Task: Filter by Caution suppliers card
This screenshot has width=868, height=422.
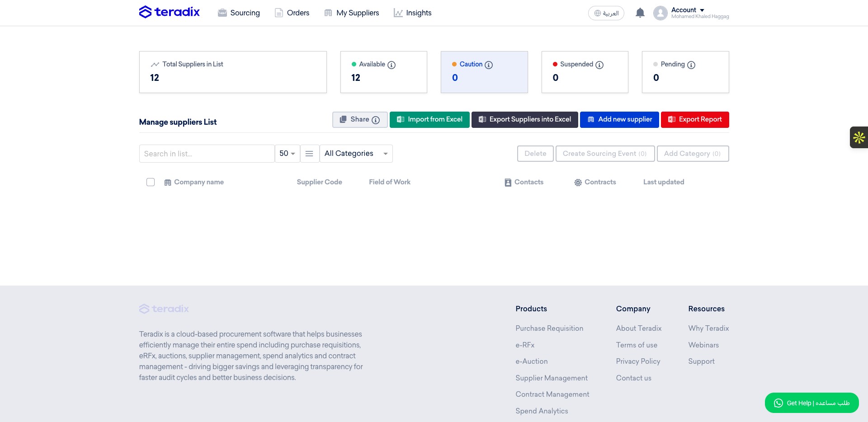Action: pos(484,72)
